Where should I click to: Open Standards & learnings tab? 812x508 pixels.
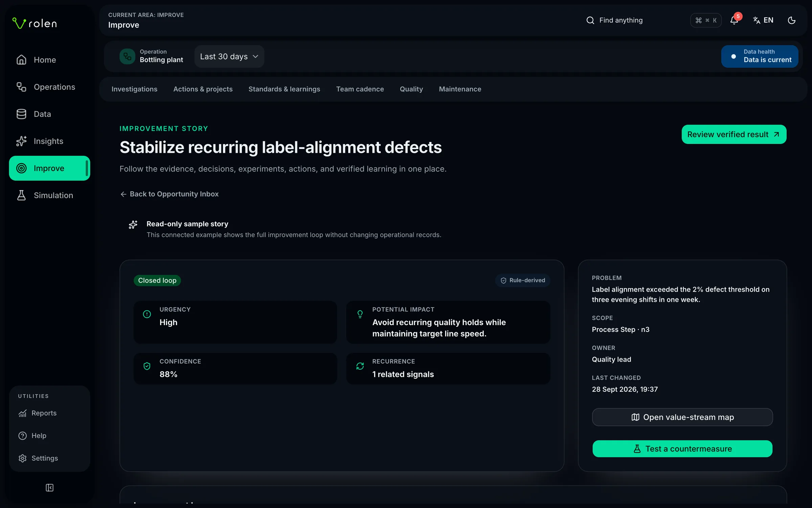(284, 89)
